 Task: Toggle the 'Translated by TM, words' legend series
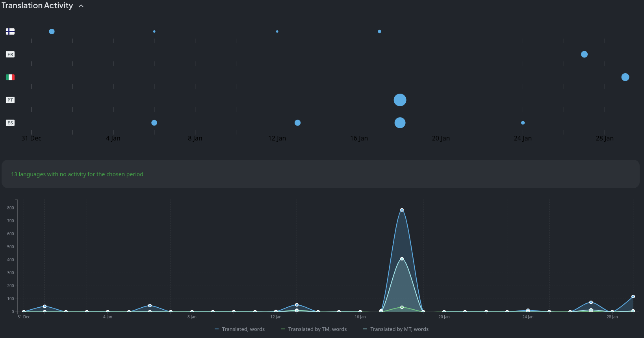pyautogui.click(x=314, y=329)
